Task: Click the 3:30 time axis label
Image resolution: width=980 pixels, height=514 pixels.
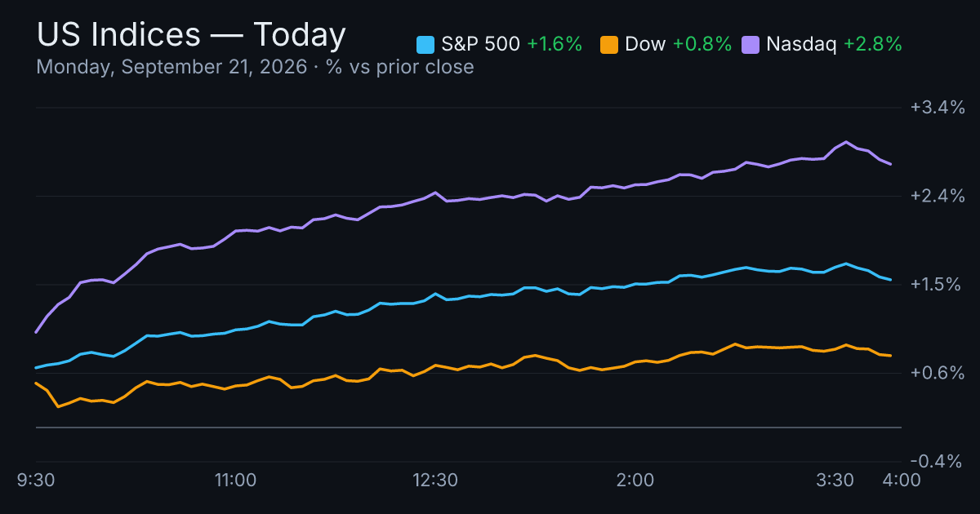Action: (x=835, y=480)
